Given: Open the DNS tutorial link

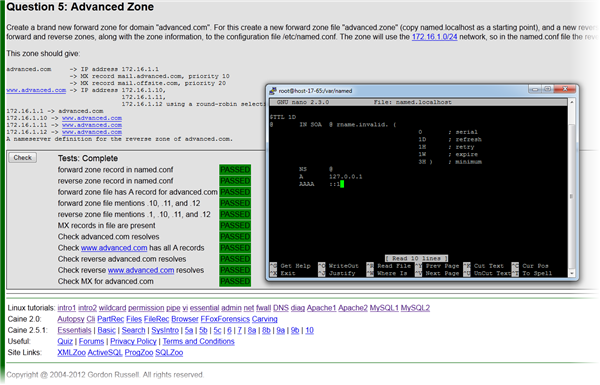Looking at the screenshot, I should click(281, 308).
